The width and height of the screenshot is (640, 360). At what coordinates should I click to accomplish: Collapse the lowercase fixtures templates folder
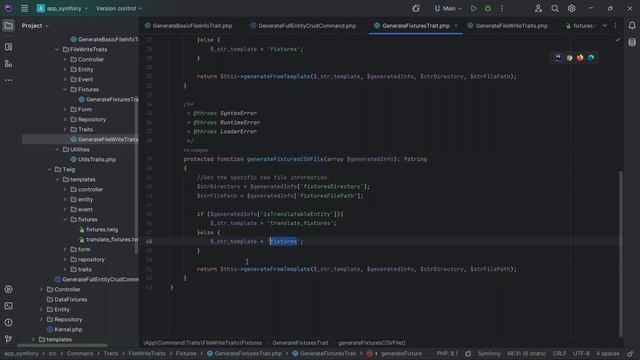tap(65, 220)
